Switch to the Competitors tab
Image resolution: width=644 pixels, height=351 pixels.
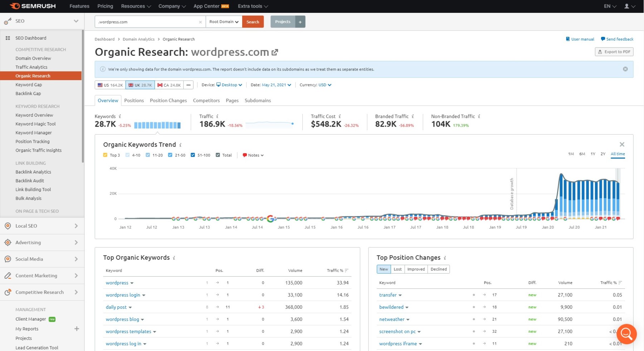[206, 101]
